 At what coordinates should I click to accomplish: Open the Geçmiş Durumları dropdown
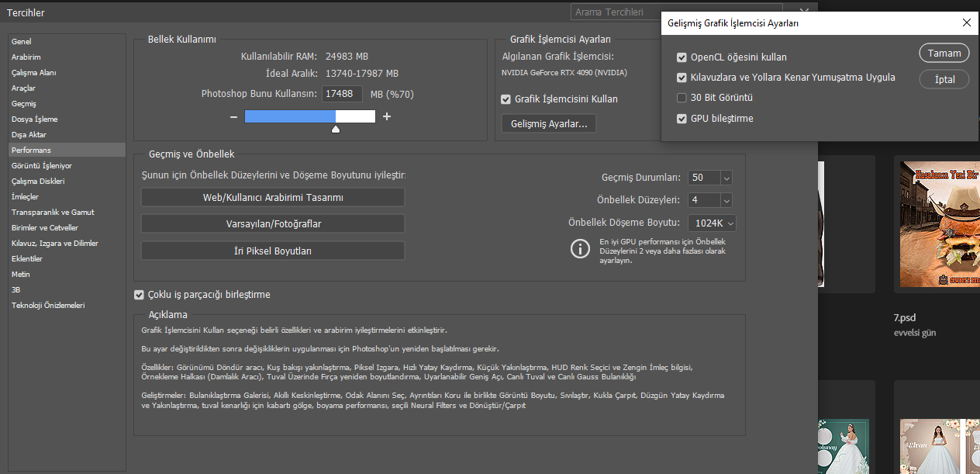click(x=726, y=178)
